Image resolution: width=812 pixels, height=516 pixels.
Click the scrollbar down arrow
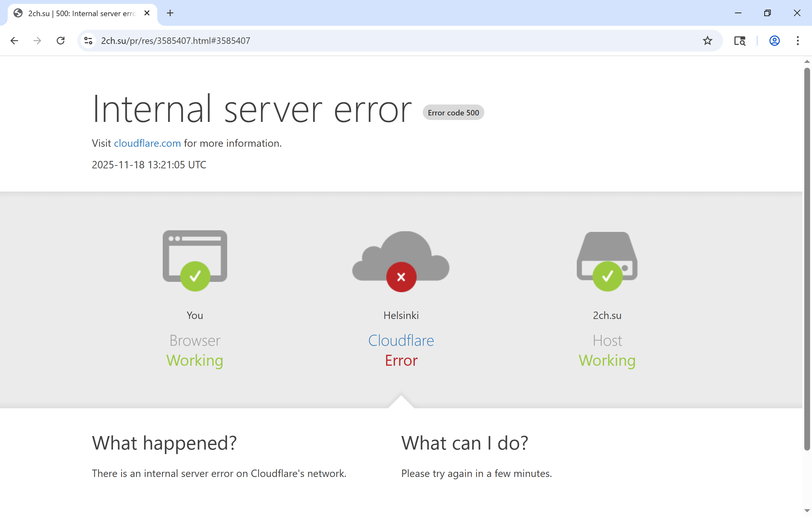pyautogui.click(x=807, y=511)
